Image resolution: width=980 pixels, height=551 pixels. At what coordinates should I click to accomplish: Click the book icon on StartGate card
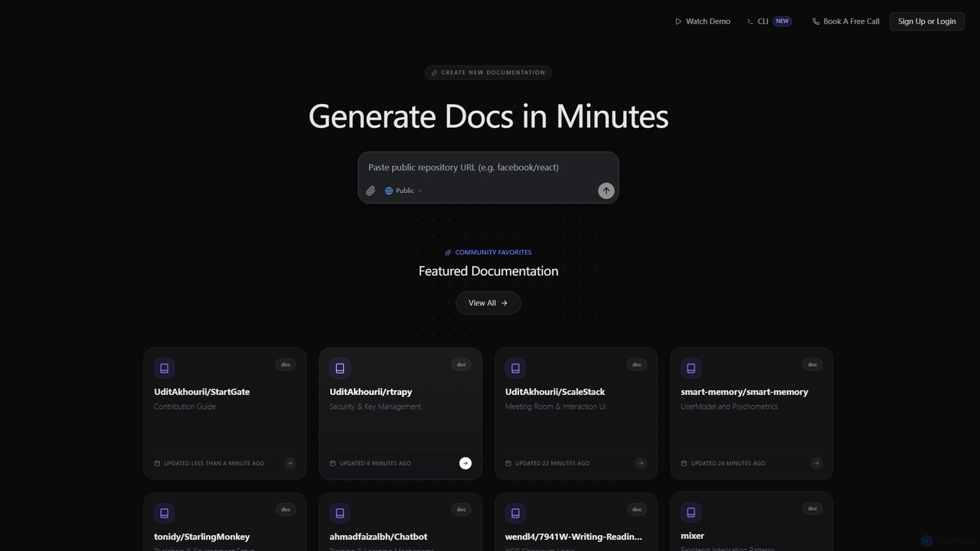tap(165, 368)
